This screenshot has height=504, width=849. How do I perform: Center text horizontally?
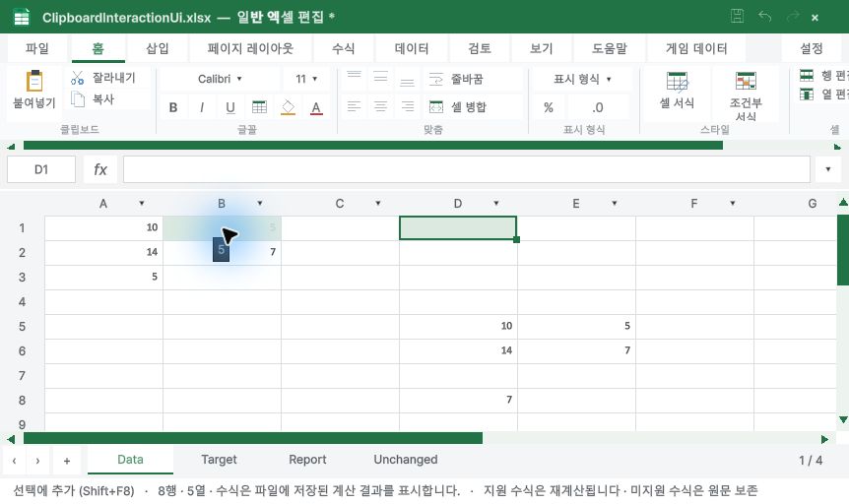380,106
